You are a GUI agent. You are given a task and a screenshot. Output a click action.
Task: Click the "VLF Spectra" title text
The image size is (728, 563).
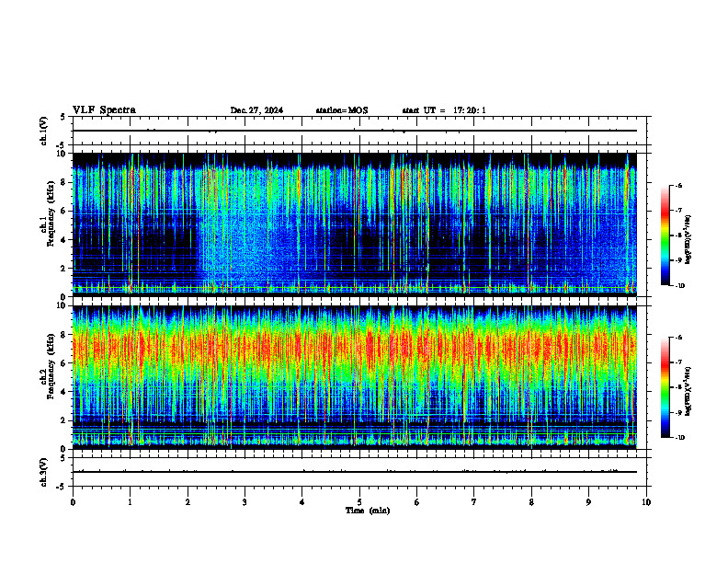coord(104,110)
